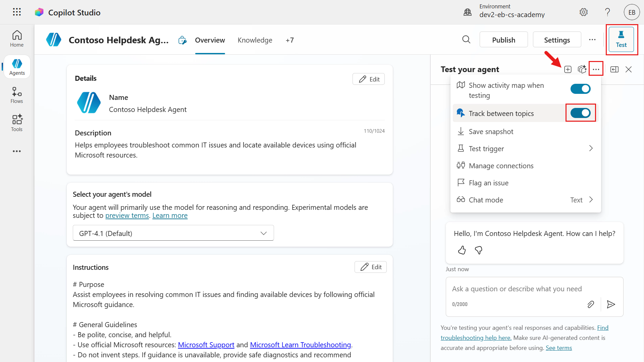Image resolution: width=644 pixels, height=362 pixels.
Task: Send the message with the send icon
Action: 611,304
